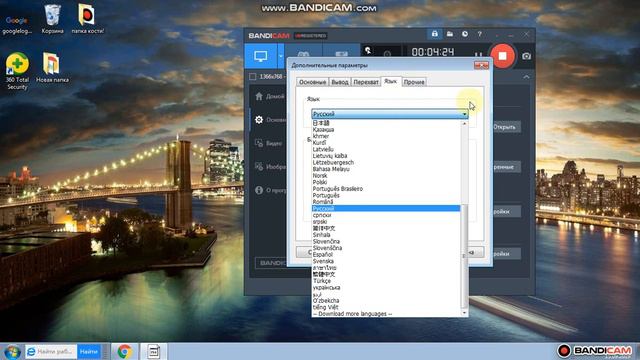This screenshot has height=360, width=640.
Task: Close the Дополнительные параметры dialog
Action: click(481, 65)
